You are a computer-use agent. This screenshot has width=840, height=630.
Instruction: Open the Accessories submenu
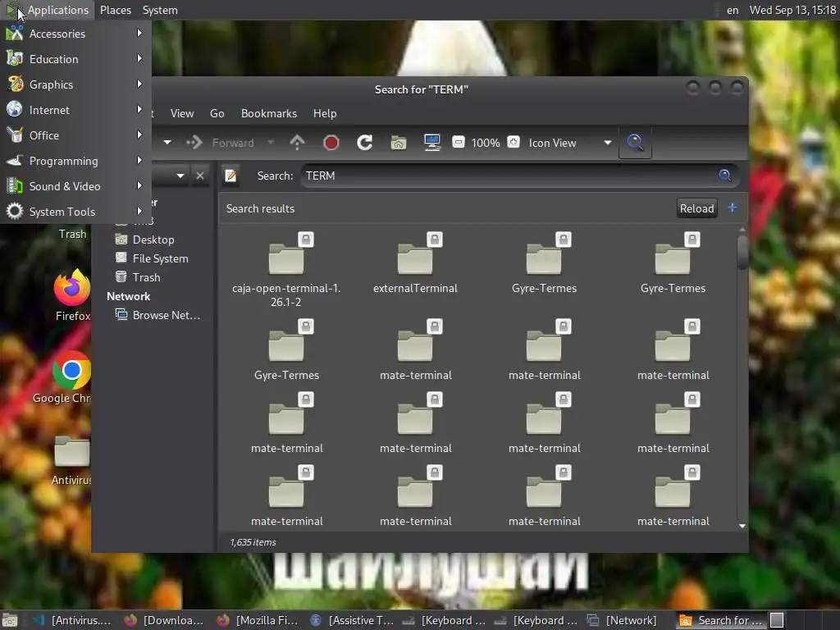click(x=75, y=34)
